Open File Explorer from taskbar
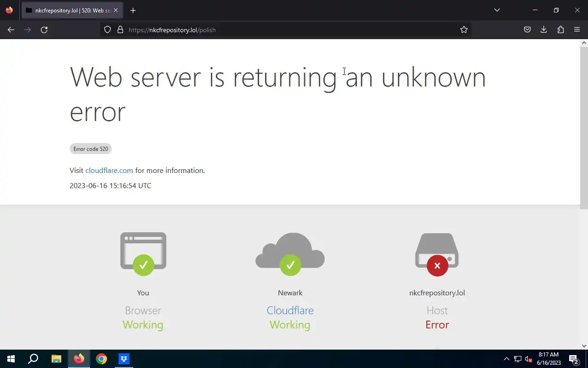588x368 pixels. point(56,359)
